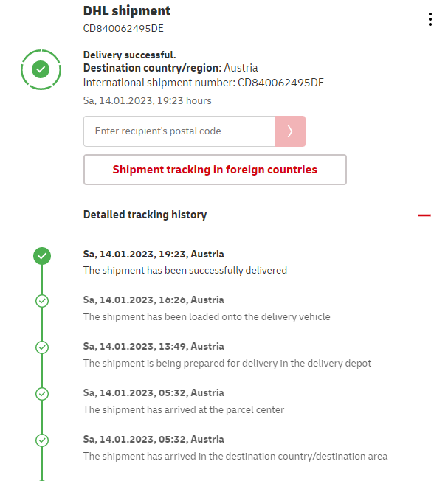The image size is (448, 481).
Task: Click the recipient's postal code field
Action: [x=179, y=131]
